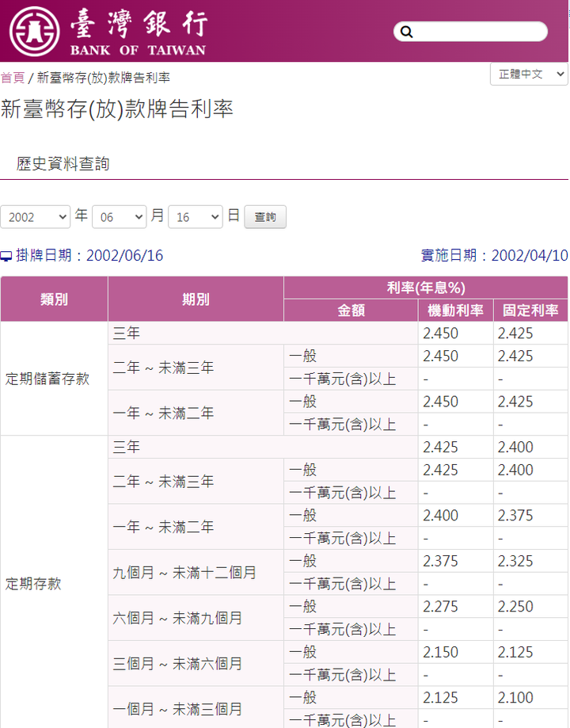
Task: Open the month dropdown showing 06
Action: [120, 217]
